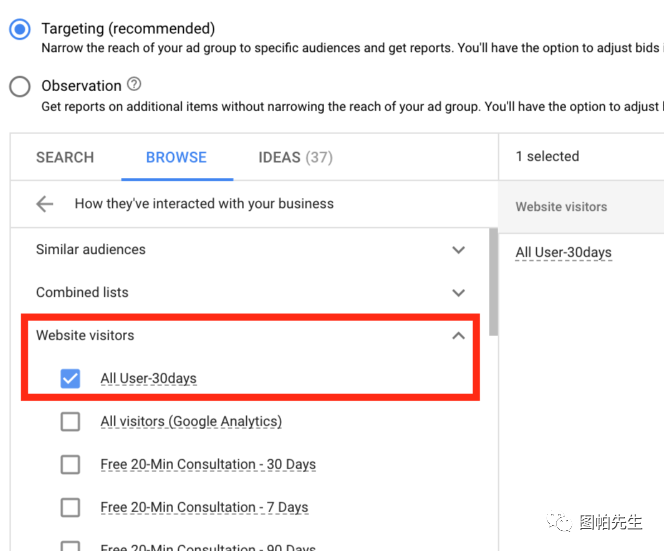Click the Website visitors section title
664x551 pixels.
[x=85, y=336]
